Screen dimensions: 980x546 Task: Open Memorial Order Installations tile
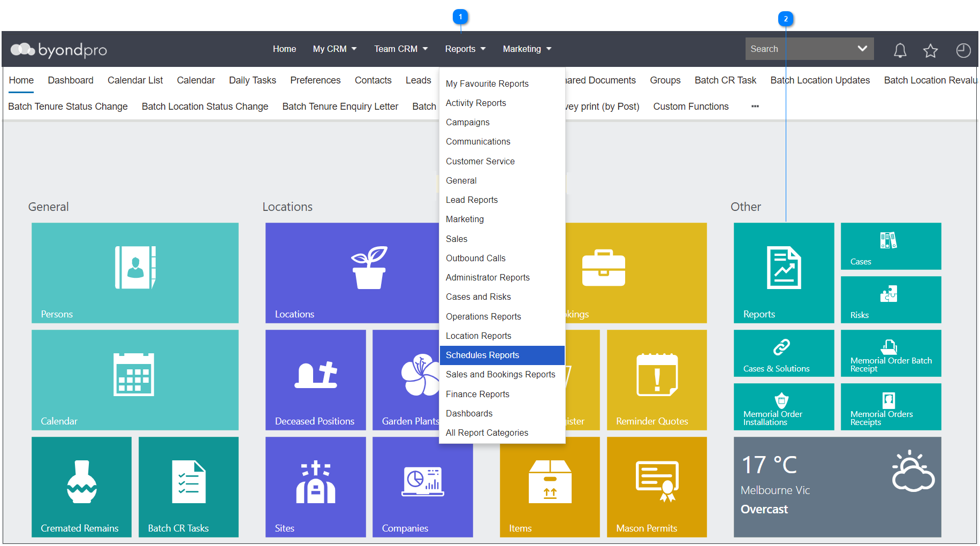click(x=784, y=406)
